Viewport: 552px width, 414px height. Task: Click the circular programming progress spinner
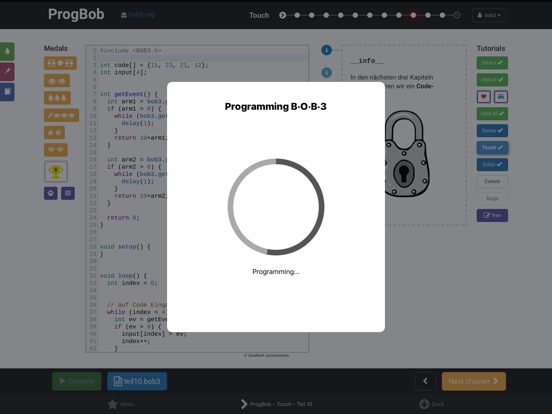coord(276,207)
